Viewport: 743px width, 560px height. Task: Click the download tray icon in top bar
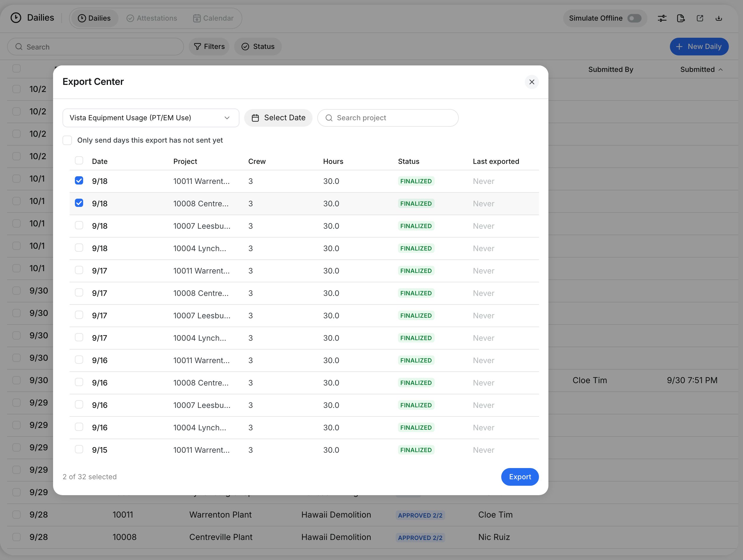(x=719, y=18)
